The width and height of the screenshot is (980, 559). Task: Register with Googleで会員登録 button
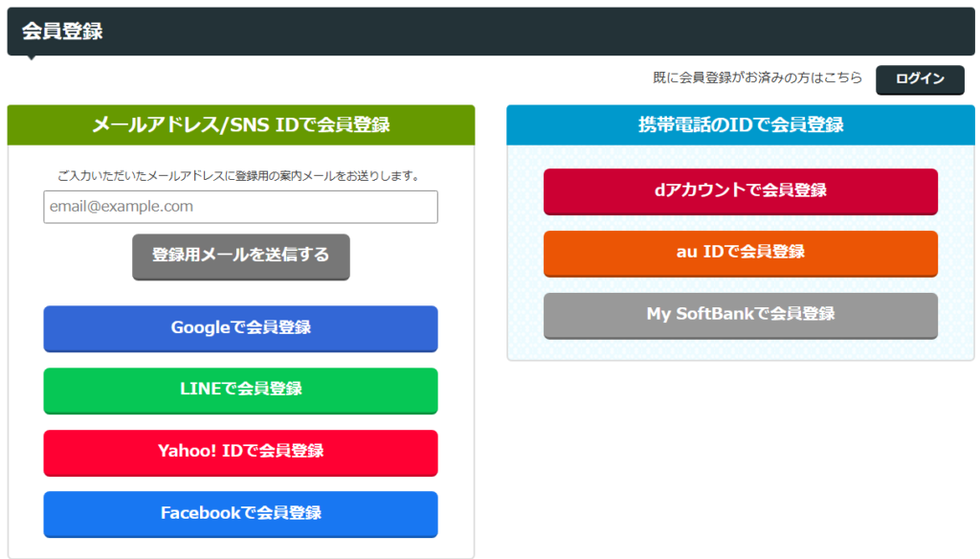coord(240,328)
